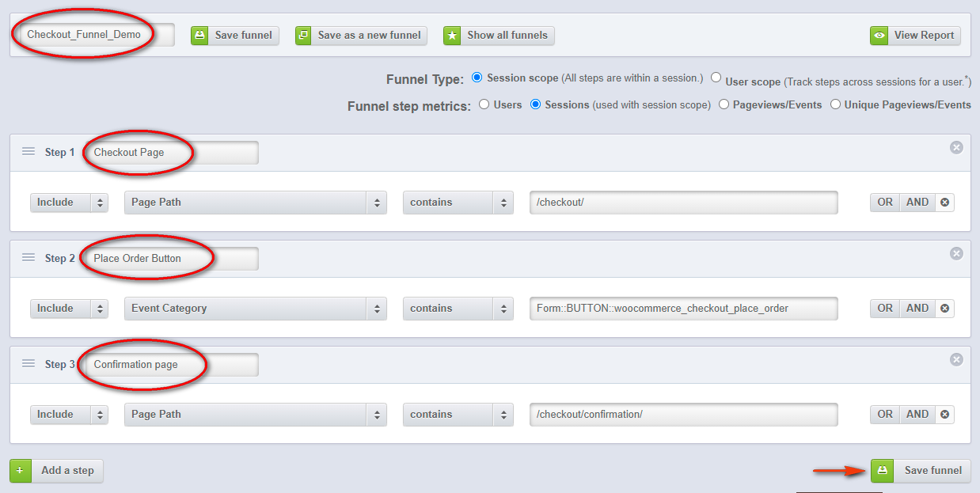Viewport: 980px width, 493px height.
Task: Delete the Step 3 condition row
Action: [x=944, y=415]
